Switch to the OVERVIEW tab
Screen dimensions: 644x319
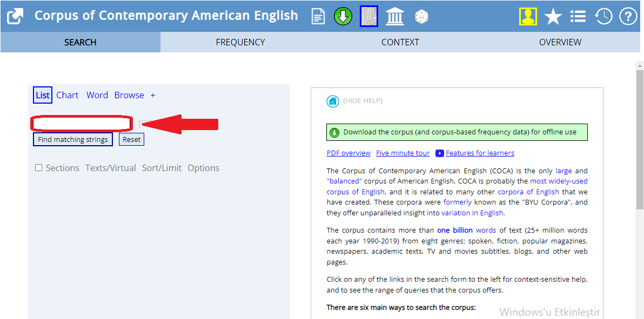tap(560, 42)
